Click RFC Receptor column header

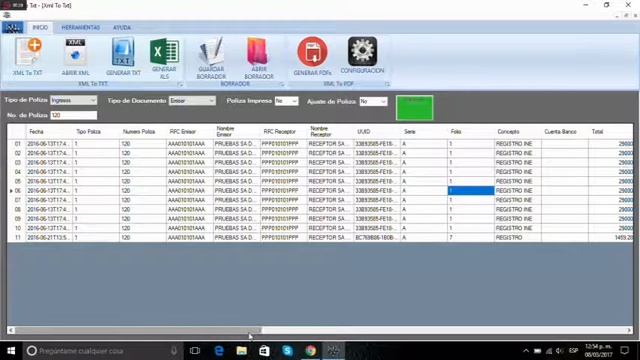click(x=283, y=131)
